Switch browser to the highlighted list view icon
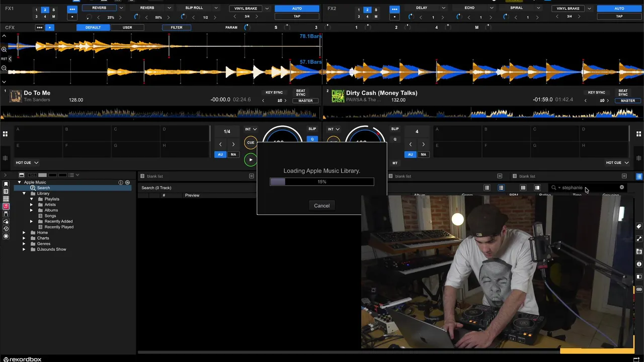The height and width of the screenshot is (362, 644). [x=501, y=188]
